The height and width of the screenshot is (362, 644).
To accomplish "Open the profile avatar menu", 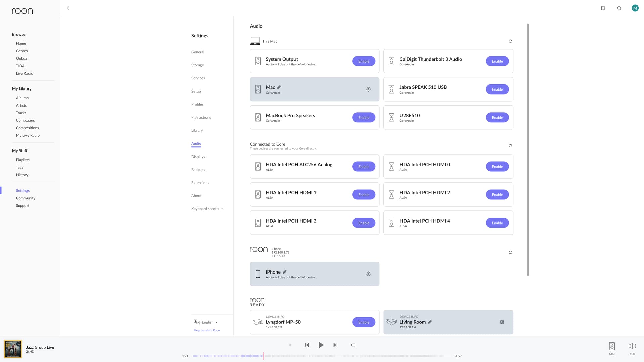I will tap(635, 8).
